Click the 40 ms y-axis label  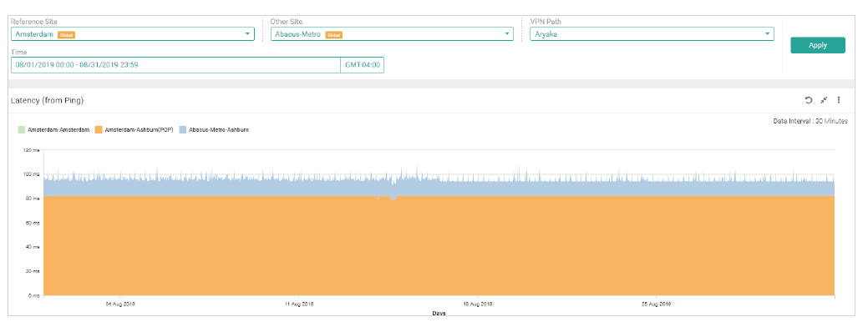tap(32, 247)
